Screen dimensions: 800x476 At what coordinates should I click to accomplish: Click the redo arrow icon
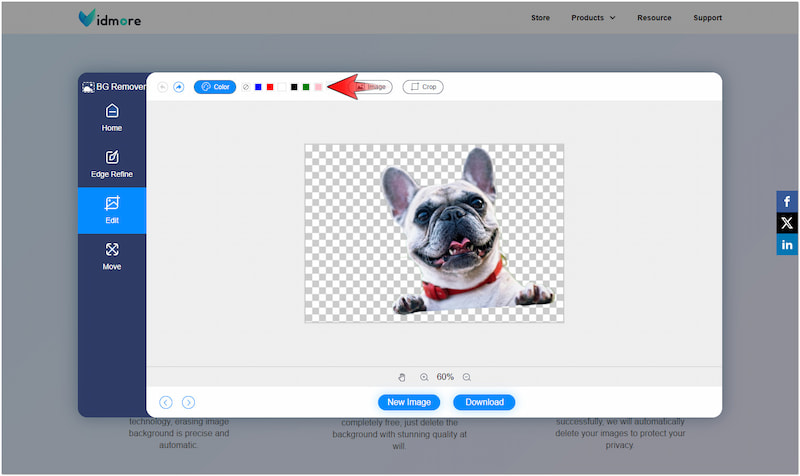click(x=179, y=87)
